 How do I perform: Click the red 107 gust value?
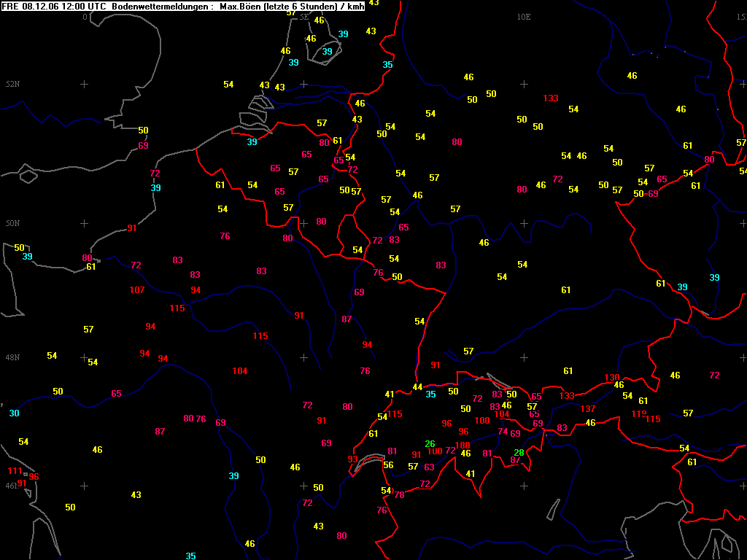(136, 290)
